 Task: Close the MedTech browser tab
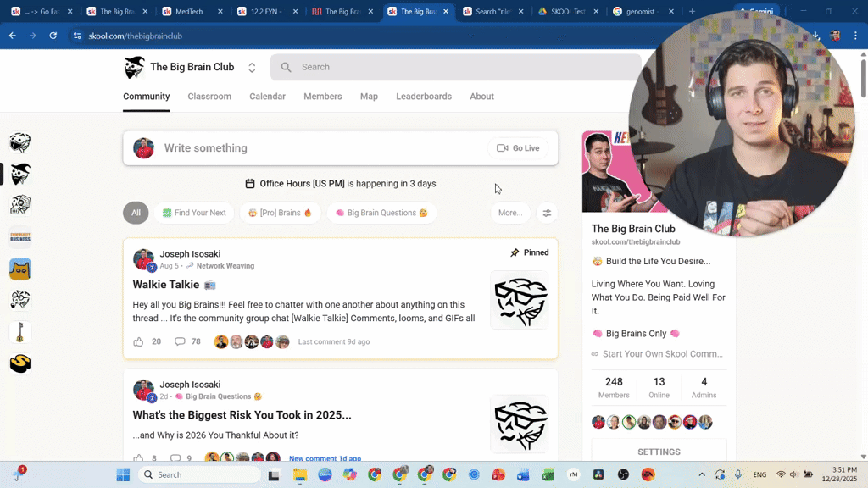[x=220, y=11]
